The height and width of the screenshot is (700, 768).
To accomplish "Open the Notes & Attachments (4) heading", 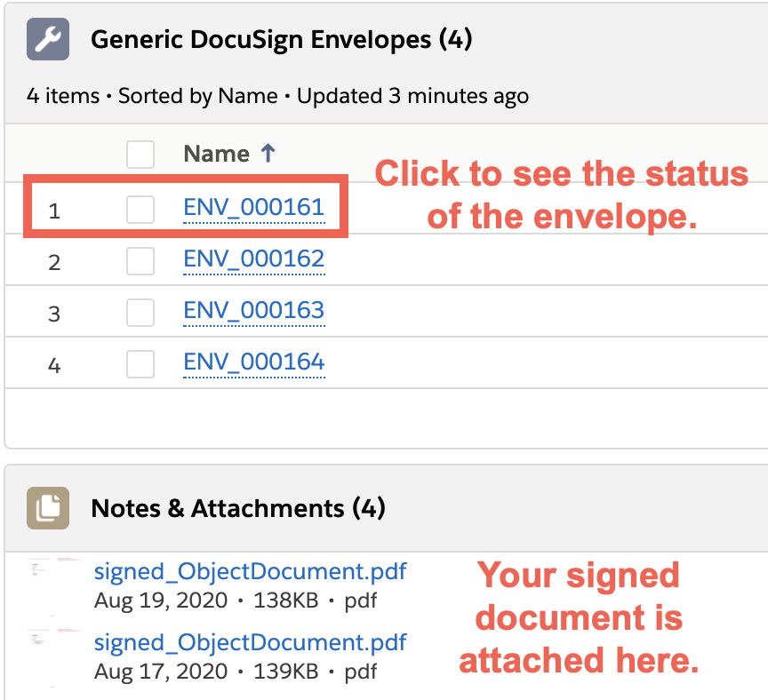I will coord(238,508).
